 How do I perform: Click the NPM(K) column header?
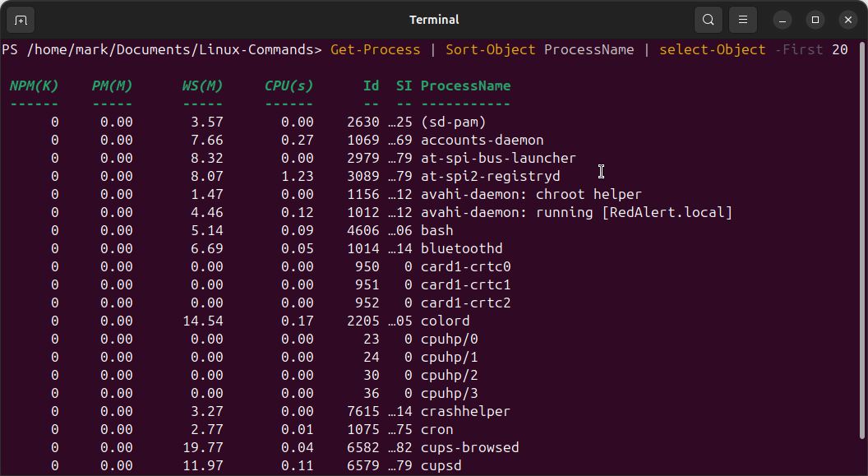pyautogui.click(x=34, y=85)
